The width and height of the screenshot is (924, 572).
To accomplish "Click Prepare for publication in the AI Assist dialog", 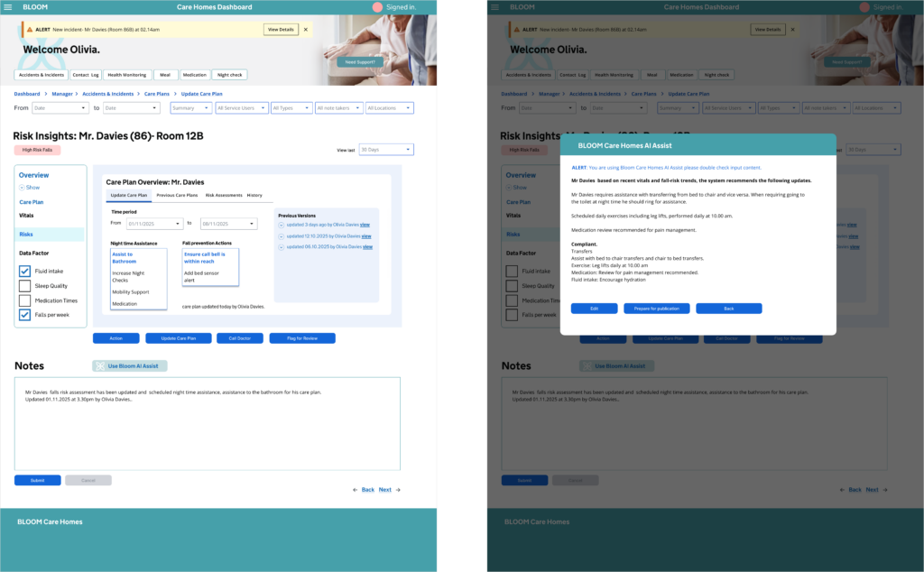I will 657,309.
